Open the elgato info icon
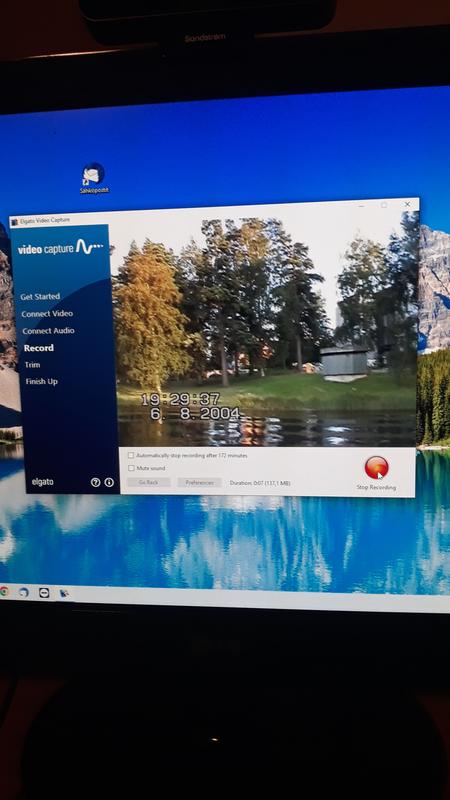Viewport: 450px width, 800px height. point(109,482)
